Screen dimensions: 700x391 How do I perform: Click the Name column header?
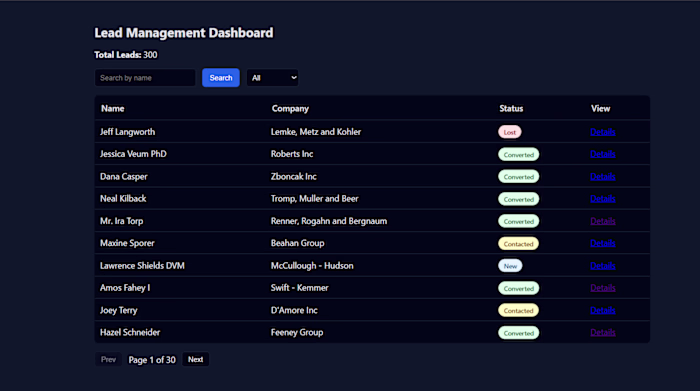coord(112,108)
